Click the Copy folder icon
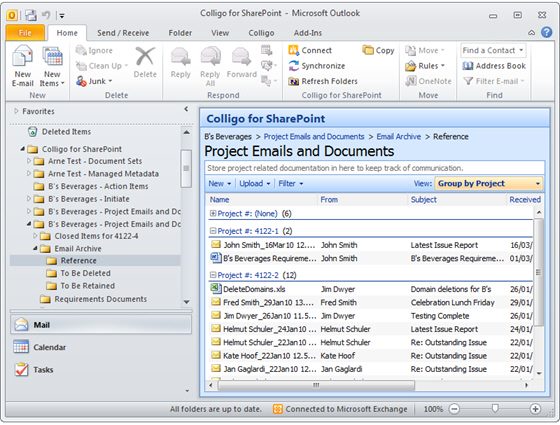Screen dimensions: 560x425 (x=368, y=50)
